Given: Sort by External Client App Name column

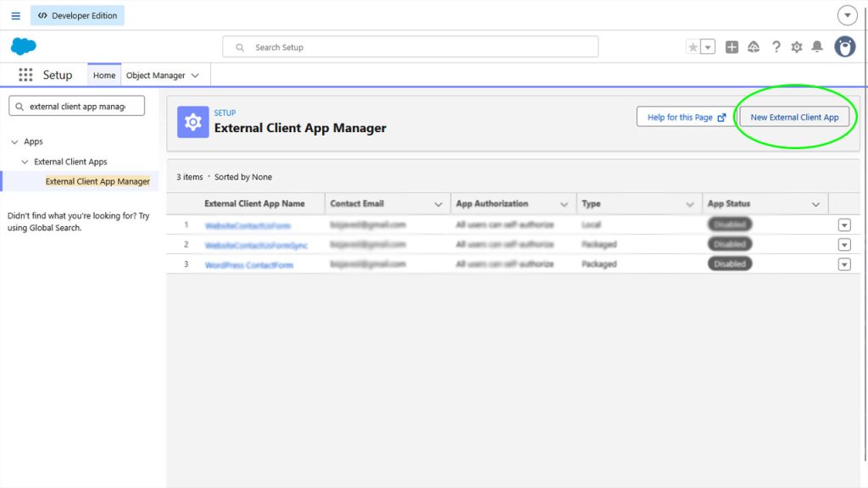Looking at the screenshot, I should (254, 203).
